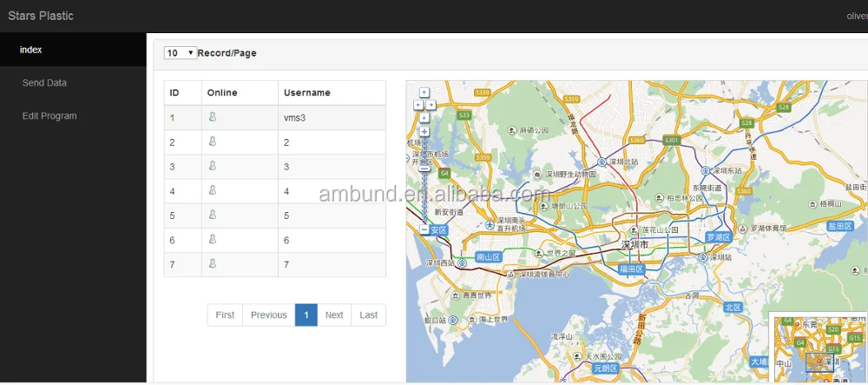Screen dimensions: 868x385
Task: Select the vms3 username cell
Action: coord(332,117)
